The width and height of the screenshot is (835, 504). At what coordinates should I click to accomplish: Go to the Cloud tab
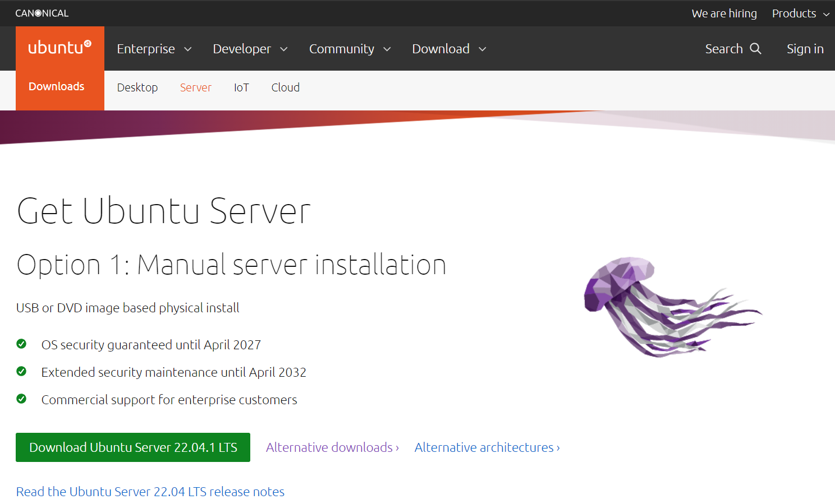pyautogui.click(x=286, y=87)
